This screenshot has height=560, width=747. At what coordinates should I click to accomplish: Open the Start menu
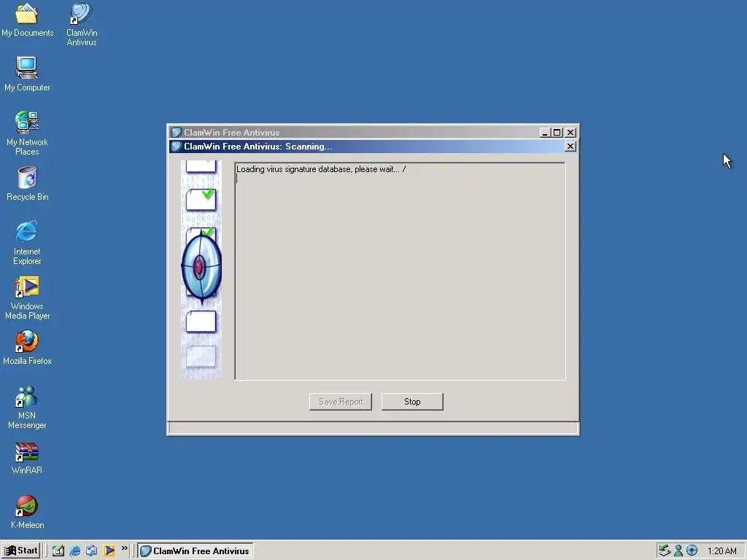click(x=21, y=551)
